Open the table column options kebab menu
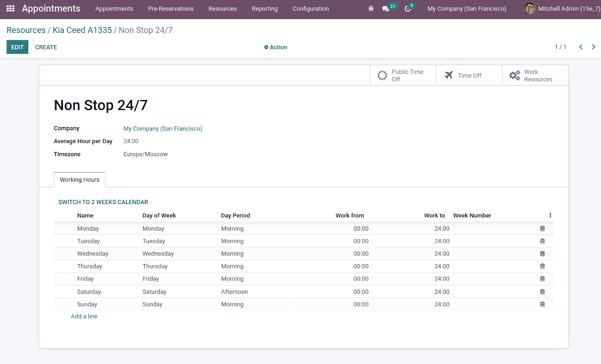 550,216
